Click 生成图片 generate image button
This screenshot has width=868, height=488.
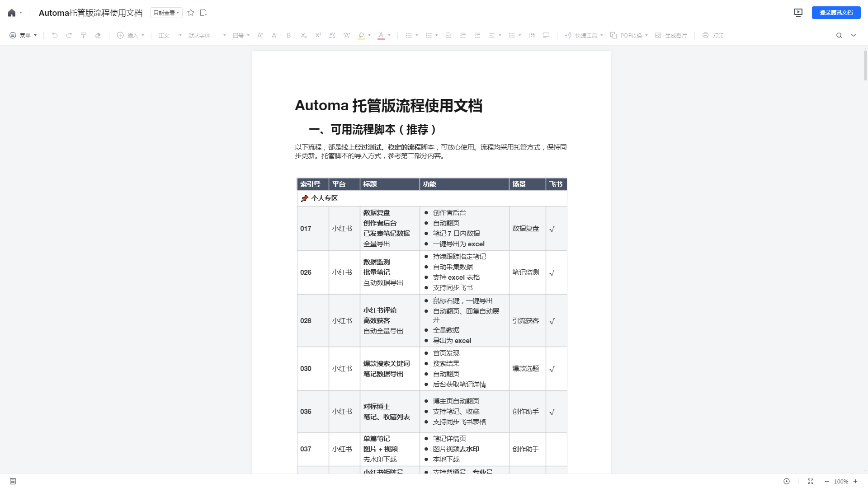(x=671, y=35)
